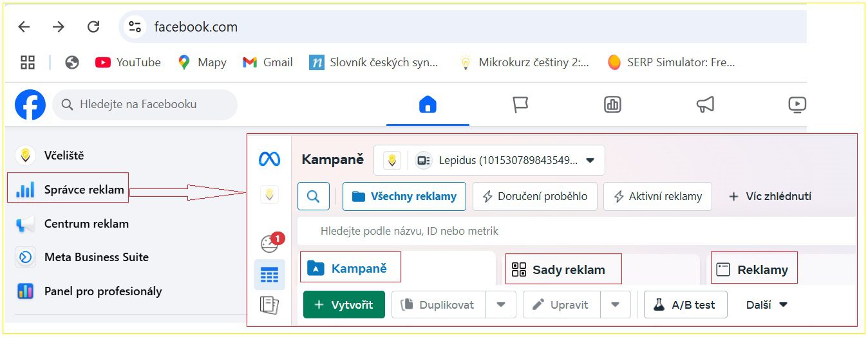Click the flag Pages icon
This screenshot has width=868, height=337.
click(x=520, y=104)
